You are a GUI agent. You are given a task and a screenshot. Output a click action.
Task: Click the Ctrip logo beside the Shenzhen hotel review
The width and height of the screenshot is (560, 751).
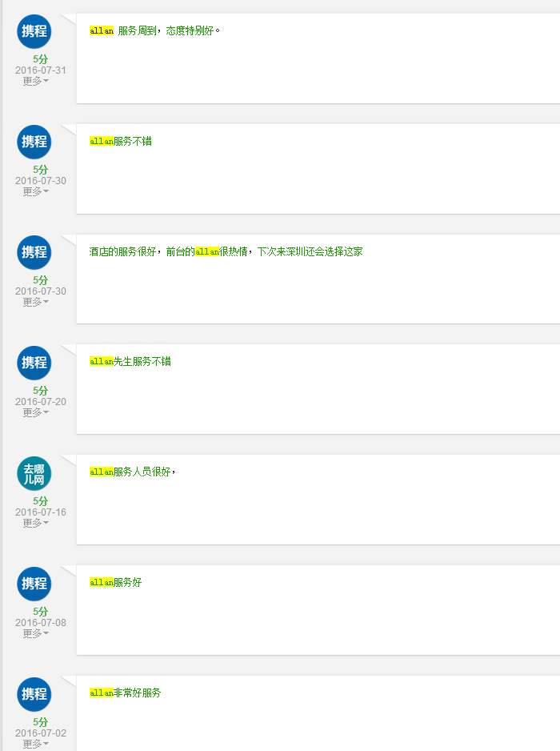coord(34,252)
